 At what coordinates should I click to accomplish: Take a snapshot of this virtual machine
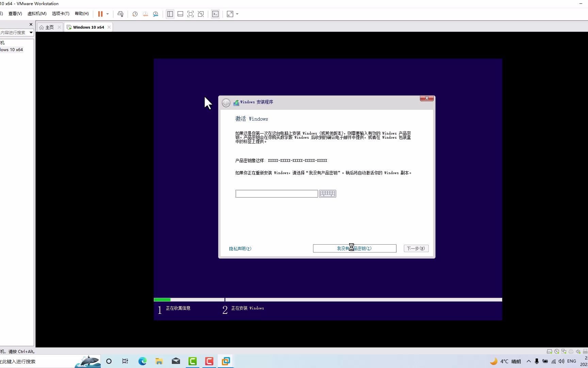[135, 14]
